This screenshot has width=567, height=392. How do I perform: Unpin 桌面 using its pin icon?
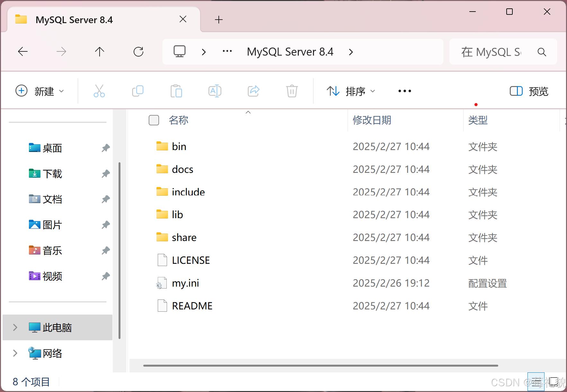(106, 148)
